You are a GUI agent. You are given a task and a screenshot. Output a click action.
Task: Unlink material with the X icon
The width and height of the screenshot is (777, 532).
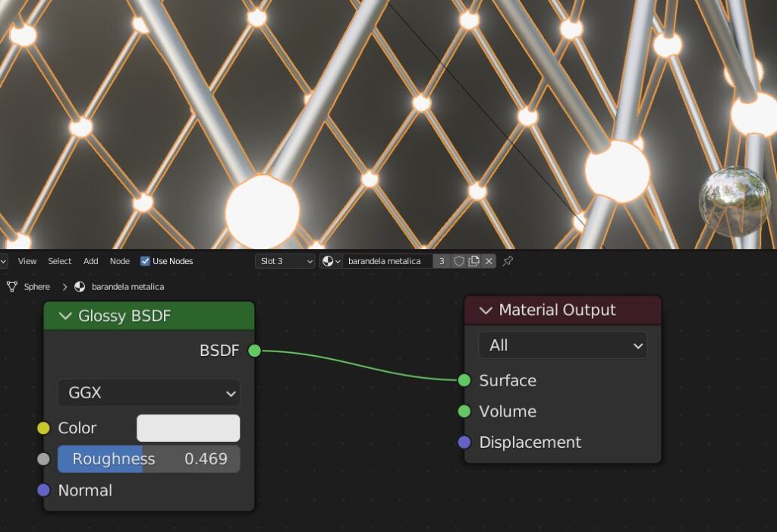coord(489,261)
